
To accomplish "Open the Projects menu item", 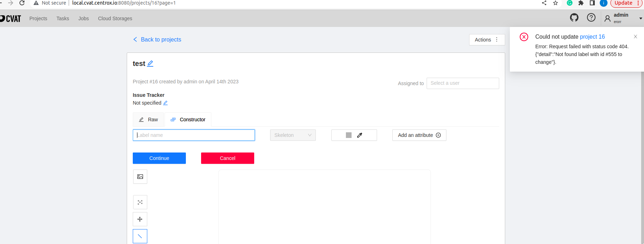I will pyautogui.click(x=38, y=18).
